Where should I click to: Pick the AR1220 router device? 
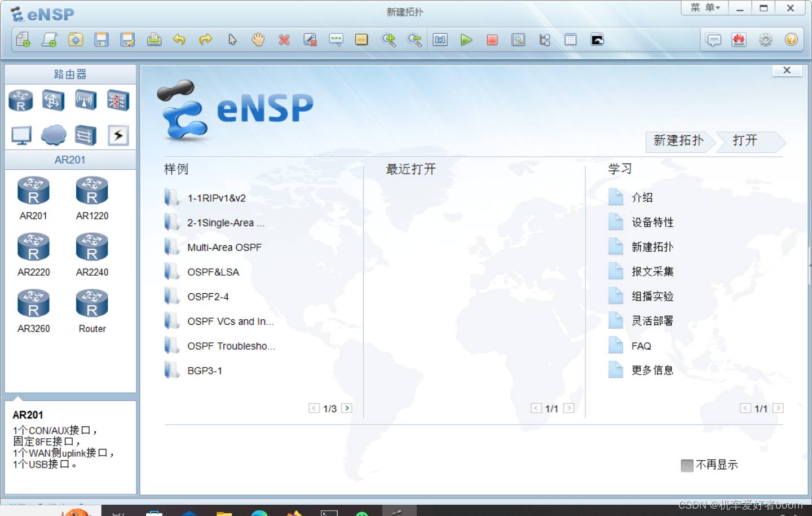click(x=92, y=198)
